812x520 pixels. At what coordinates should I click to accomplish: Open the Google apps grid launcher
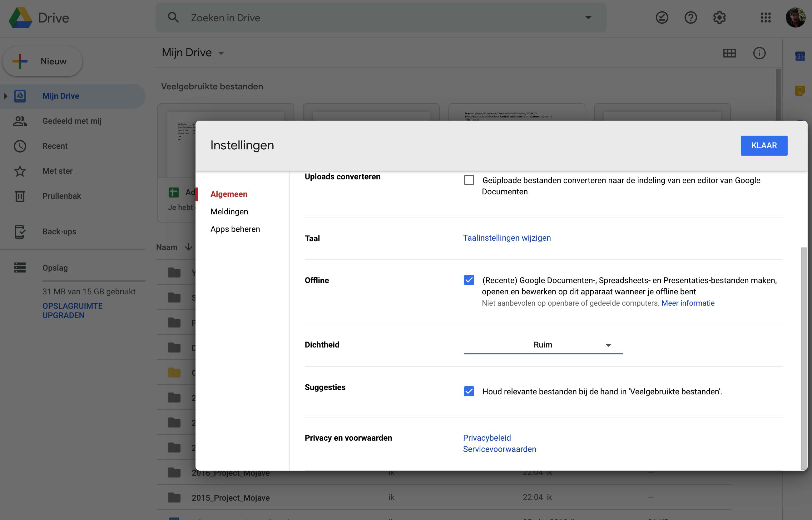point(765,17)
